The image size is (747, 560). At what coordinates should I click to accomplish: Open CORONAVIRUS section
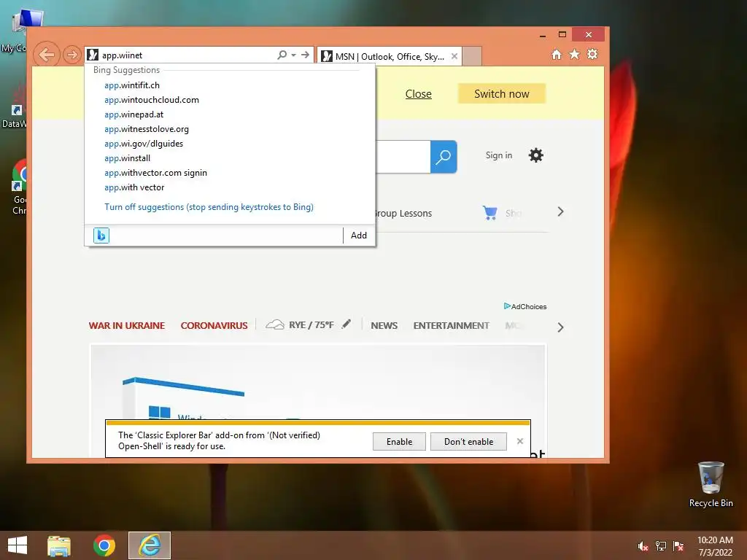click(214, 326)
